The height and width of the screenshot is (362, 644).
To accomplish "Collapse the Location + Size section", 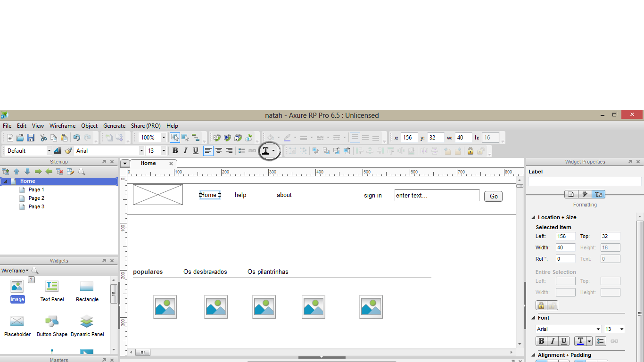I will coord(533,217).
